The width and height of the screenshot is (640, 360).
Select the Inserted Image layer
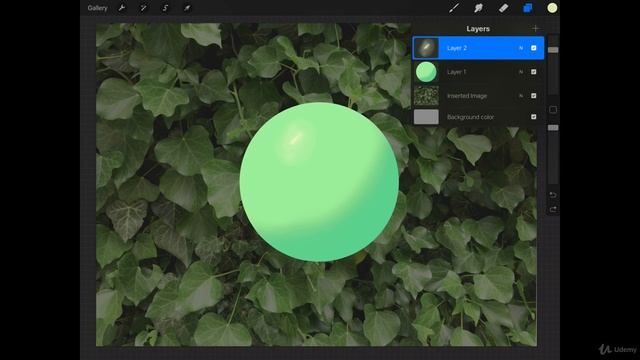point(478,96)
